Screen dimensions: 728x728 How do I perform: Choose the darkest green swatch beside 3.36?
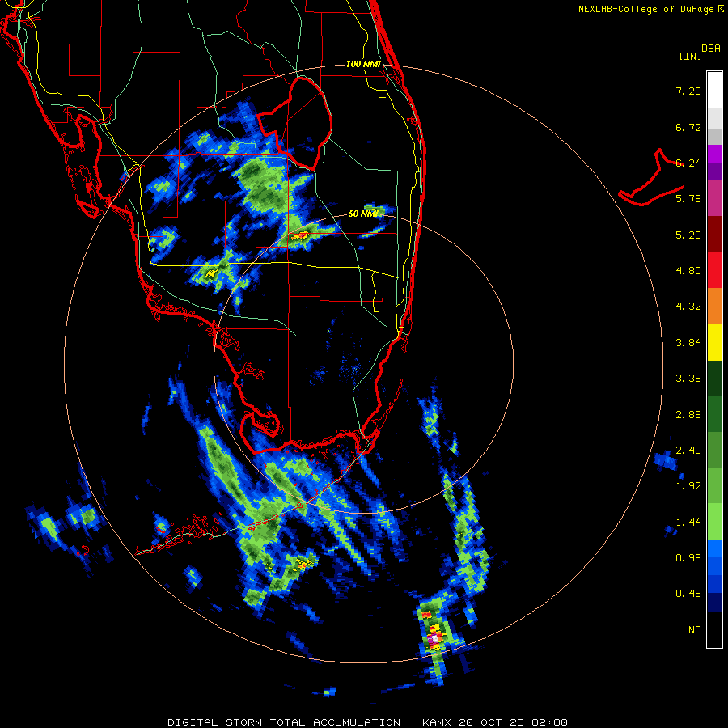714,378
